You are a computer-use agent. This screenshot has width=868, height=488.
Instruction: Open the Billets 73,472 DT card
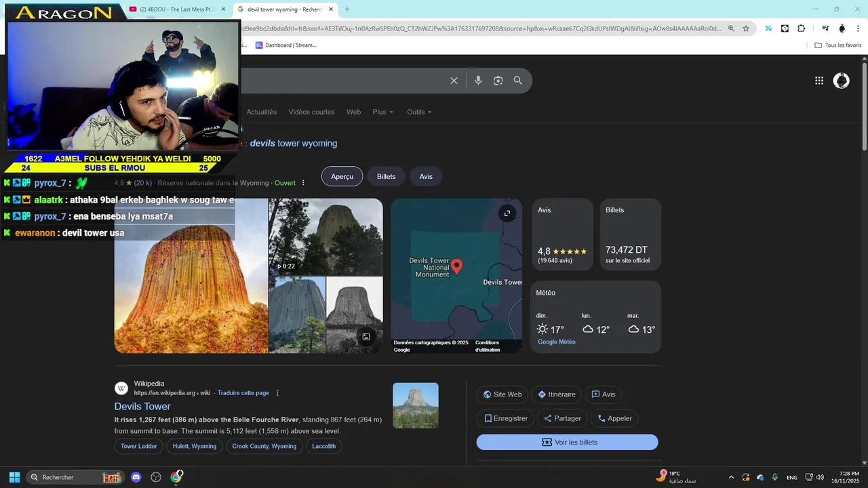(631, 235)
